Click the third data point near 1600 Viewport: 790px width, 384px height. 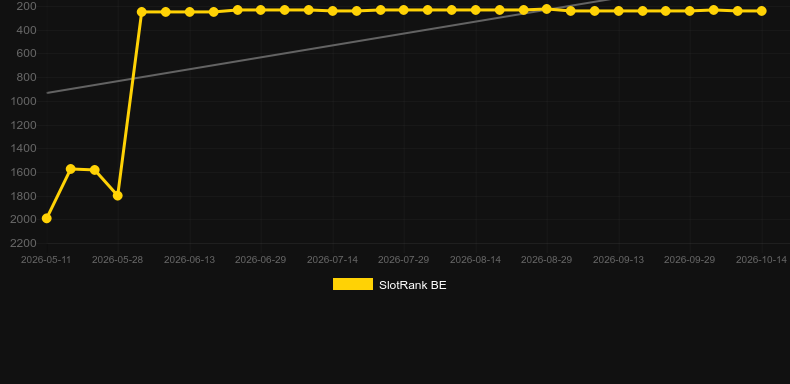tap(94, 170)
